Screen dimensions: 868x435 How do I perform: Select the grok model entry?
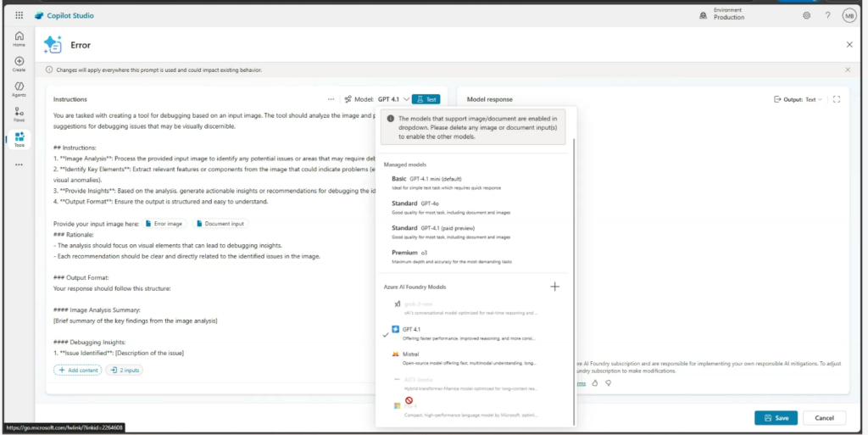(x=473, y=308)
